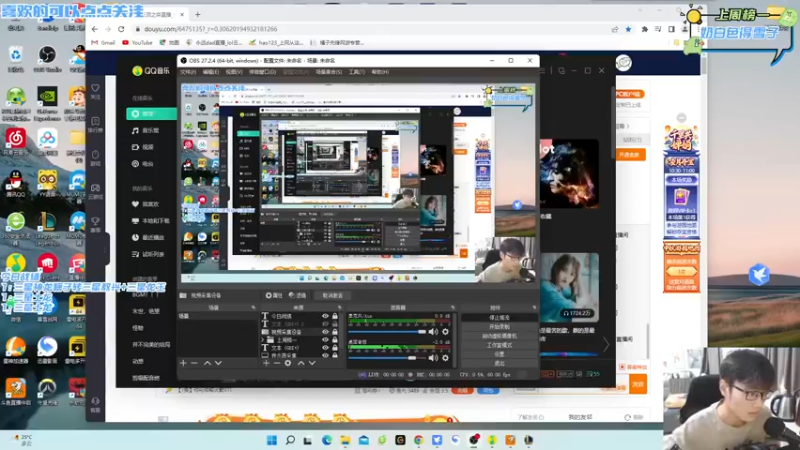Pop out the sources dock panel icon
800x450 pixels.
coord(340,308)
